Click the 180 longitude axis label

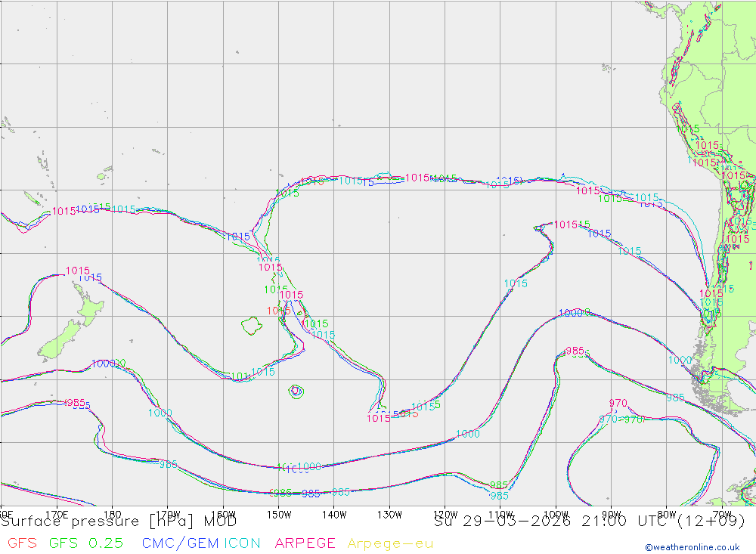[x=112, y=515]
